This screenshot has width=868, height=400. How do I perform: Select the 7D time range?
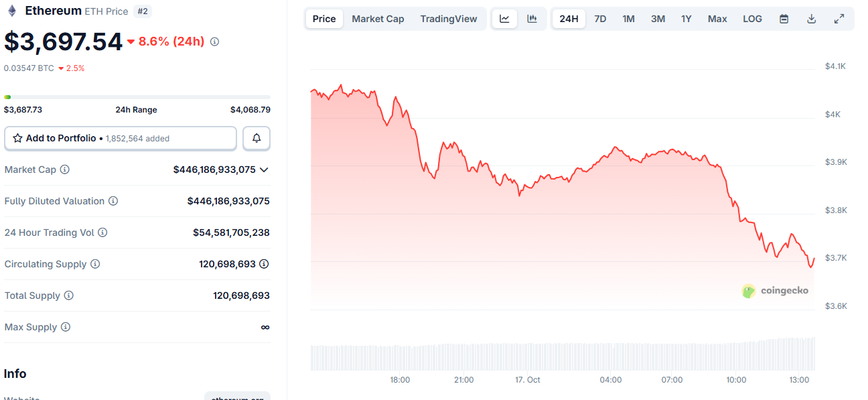(x=600, y=19)
